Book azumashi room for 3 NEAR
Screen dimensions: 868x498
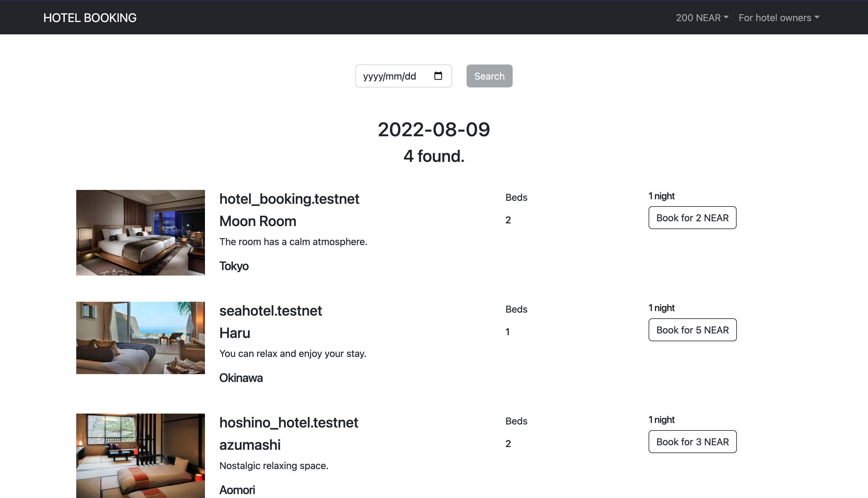tap(692, 442)
